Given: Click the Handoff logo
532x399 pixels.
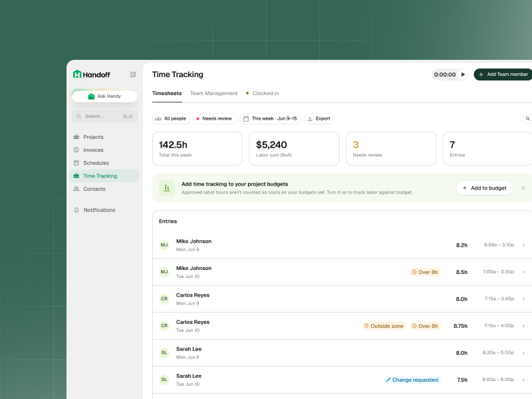Looking at the screenshot, I should coord(92,74).
